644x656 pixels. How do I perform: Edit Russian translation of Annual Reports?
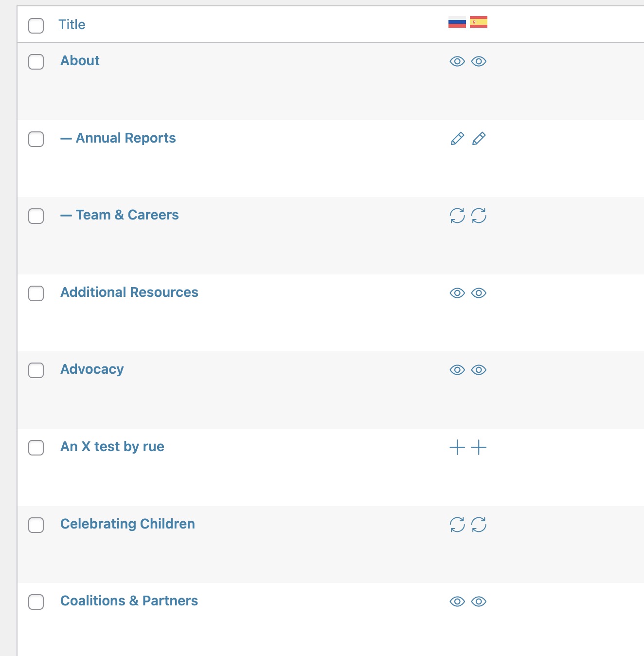tap(457, 139)
